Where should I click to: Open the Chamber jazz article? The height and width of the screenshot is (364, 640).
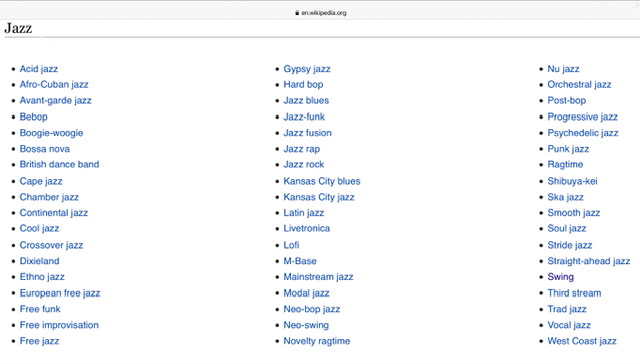[x=49, y=197]
